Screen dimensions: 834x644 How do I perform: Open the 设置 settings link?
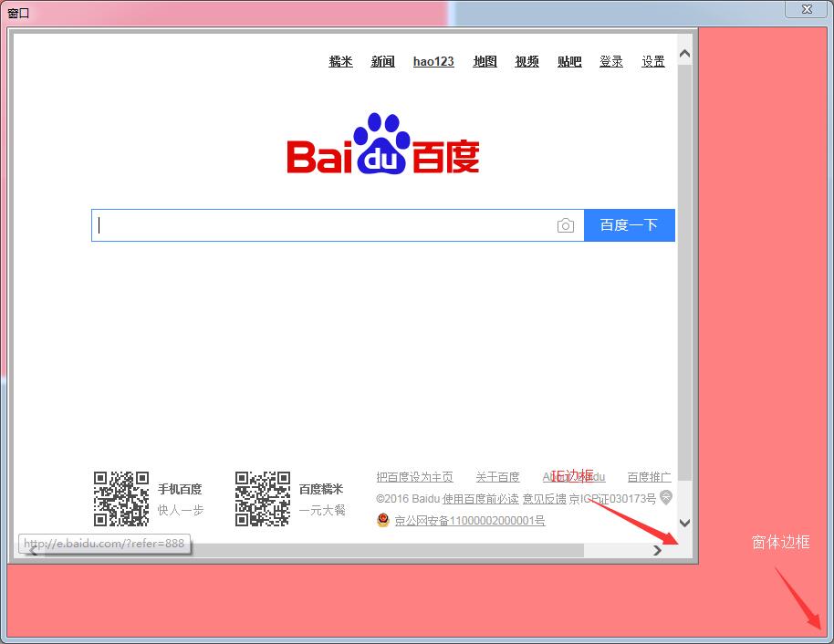pos(653,62)
